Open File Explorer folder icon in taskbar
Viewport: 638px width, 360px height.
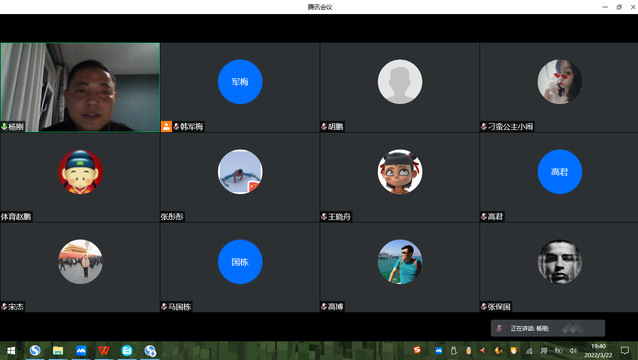58,350
